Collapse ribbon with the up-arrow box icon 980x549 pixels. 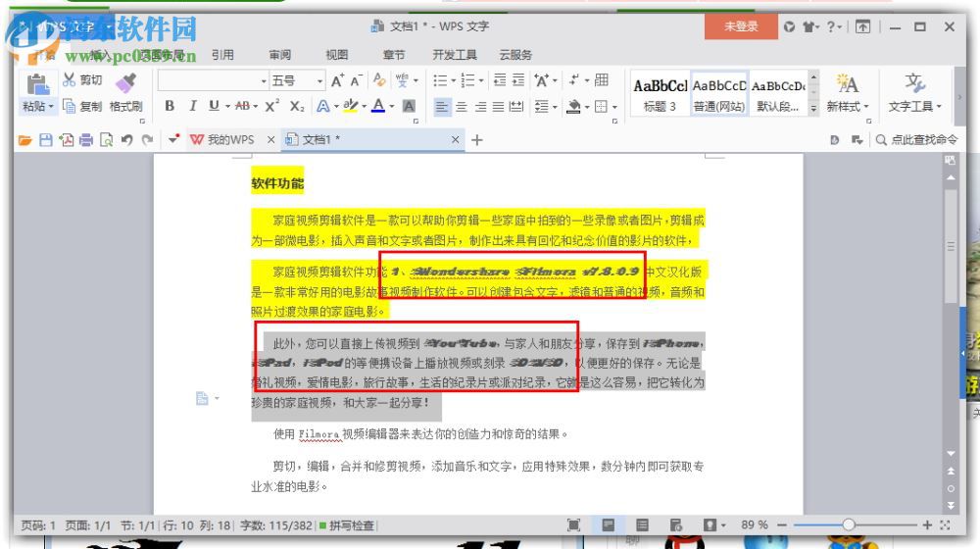pyautogui.click(x=862, y=26)
